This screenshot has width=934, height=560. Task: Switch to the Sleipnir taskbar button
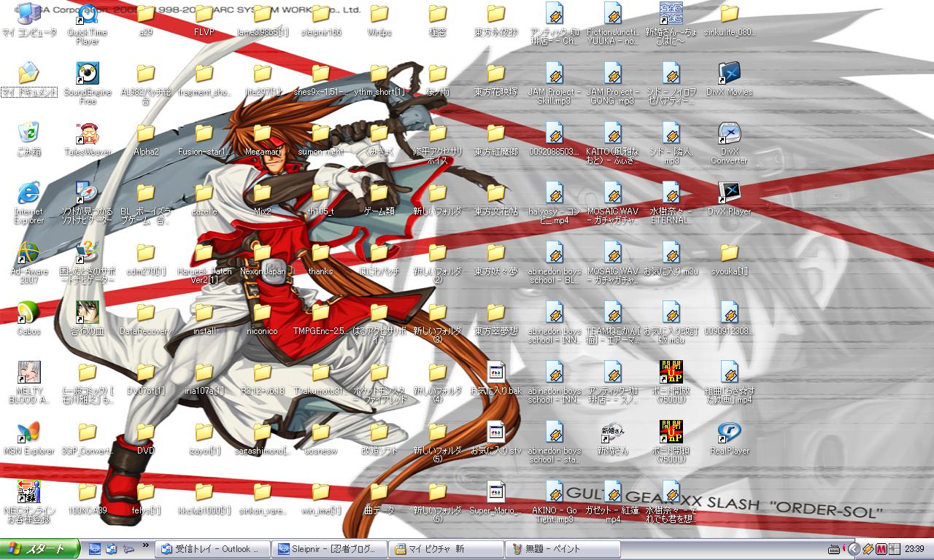point(329,549)
